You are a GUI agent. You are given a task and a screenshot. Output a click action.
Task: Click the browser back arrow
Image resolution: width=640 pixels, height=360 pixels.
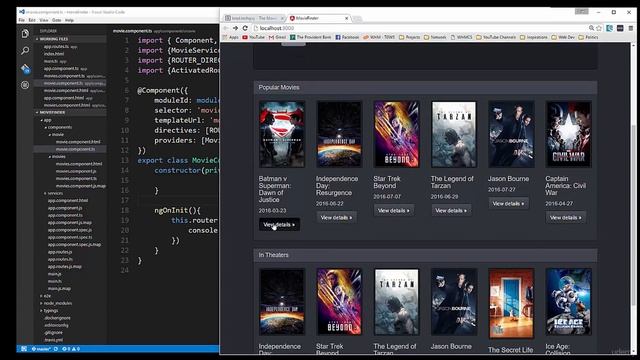click(x=226, y=28)
